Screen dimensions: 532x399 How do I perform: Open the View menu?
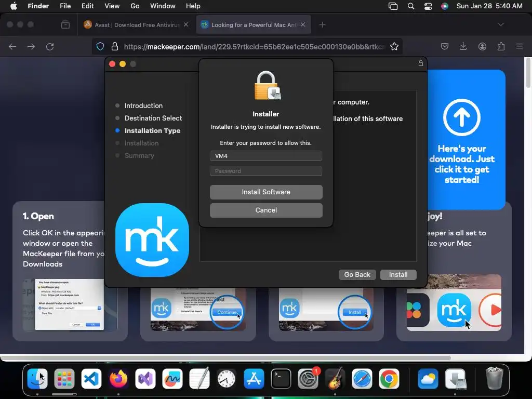(112, 6)
